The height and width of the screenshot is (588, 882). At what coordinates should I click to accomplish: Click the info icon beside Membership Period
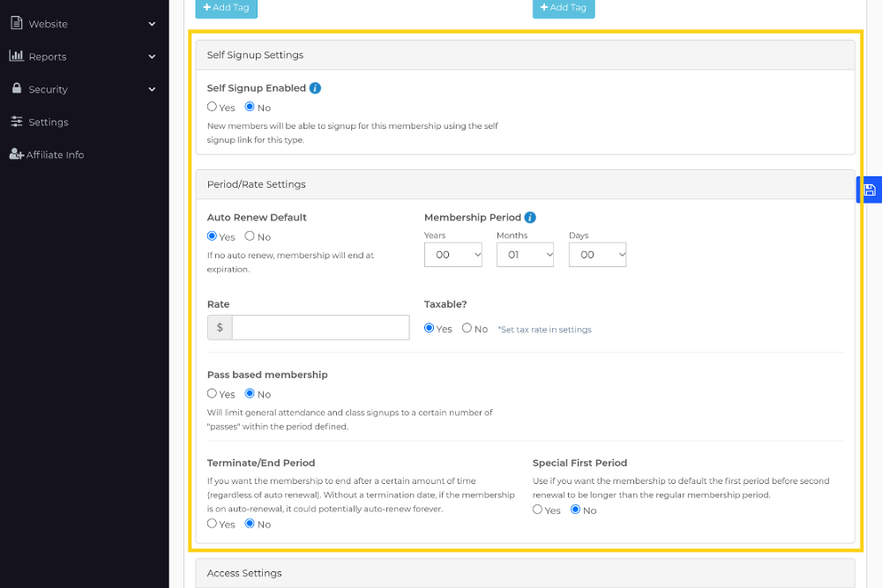click(530, 218)
